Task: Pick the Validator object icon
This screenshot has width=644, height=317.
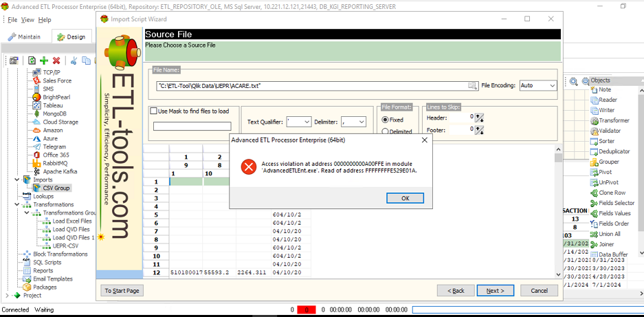Action: coord(594,131)
